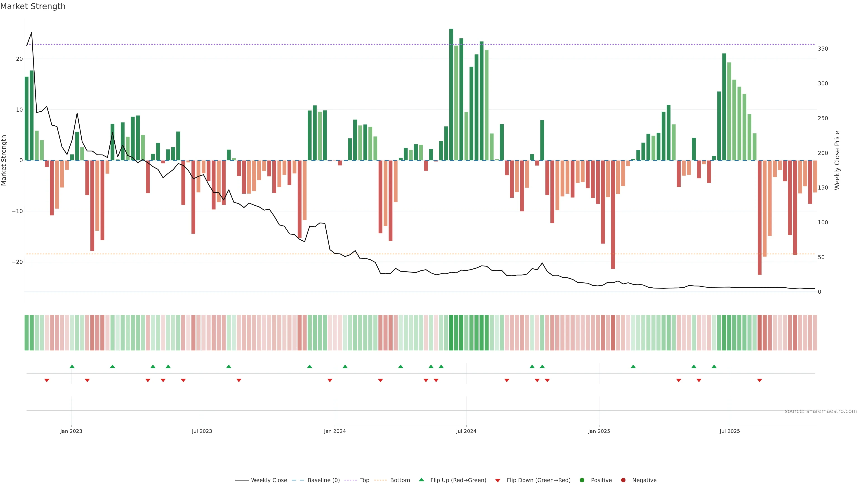Click the Market Strength chart title

(x=33, y=6)
